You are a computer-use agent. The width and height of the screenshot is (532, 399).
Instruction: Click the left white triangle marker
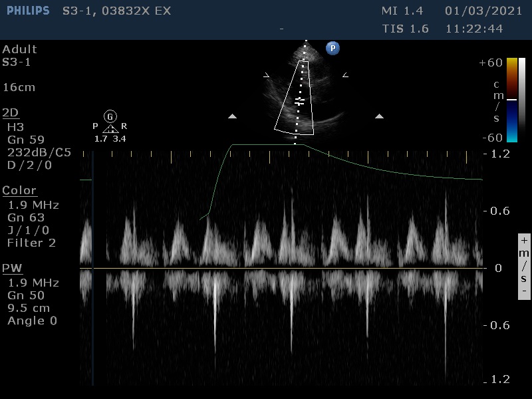pyautogui.click(x=232, y=116)
